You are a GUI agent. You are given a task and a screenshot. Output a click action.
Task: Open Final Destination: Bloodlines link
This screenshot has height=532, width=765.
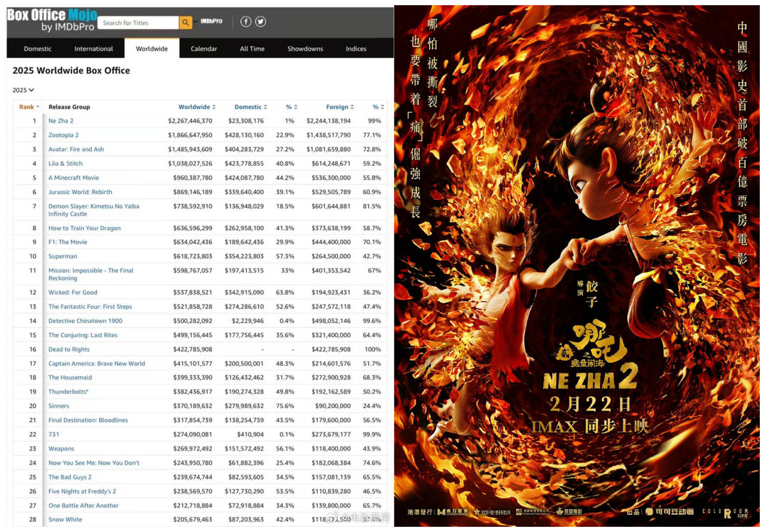[x=88, y=421]
